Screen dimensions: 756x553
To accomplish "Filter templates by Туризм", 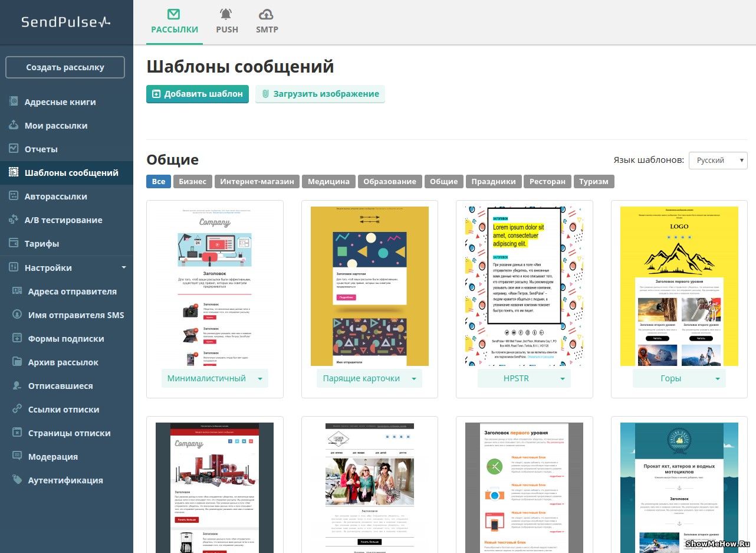I will 594,181.
